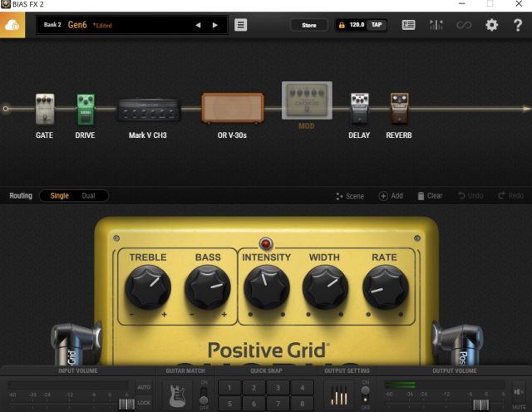This screenshot has height=412, width=532.
Task: Select the Mark V CH3 amp head
Action: pyautogui.click(x=148, y=110)
